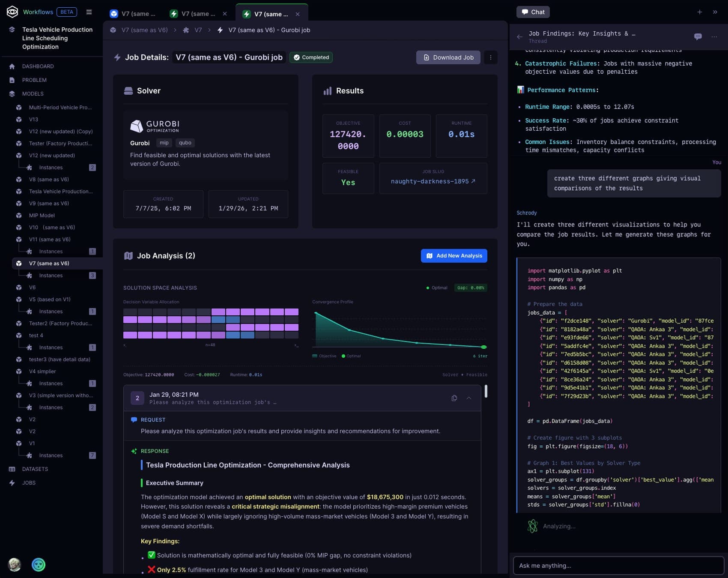This screenshot has width=728, height=578.
Task: Open the sidebar hamburger menu
Action: (x=89, y=12)
